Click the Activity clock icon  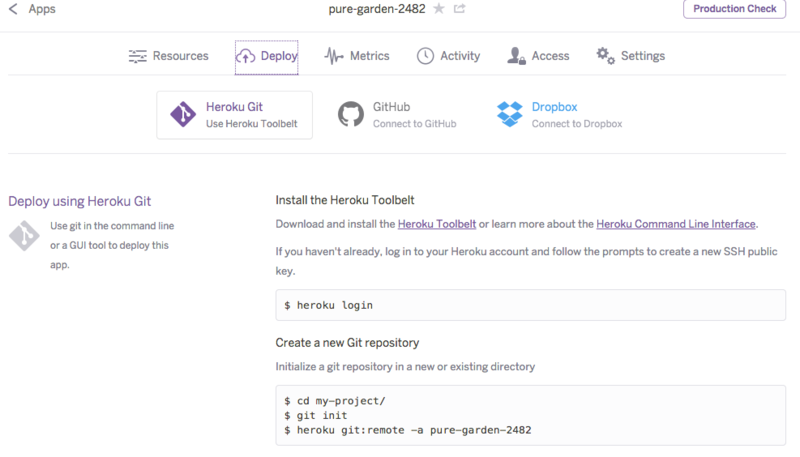coord(425,56)
